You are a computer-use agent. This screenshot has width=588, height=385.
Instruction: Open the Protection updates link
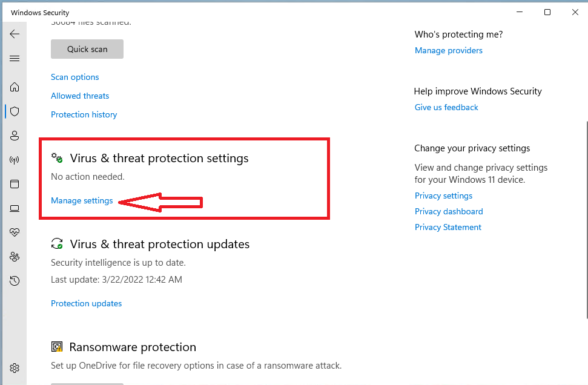coord(86,304)
